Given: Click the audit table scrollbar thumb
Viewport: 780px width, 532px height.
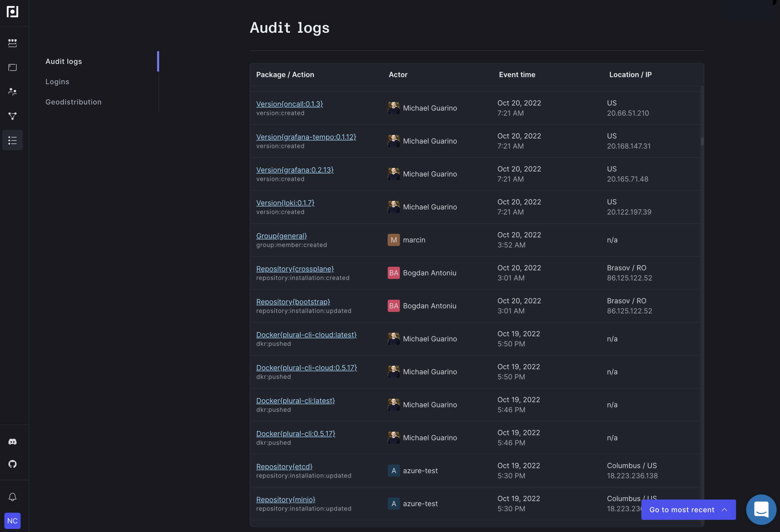Looking at the screenshot, I should (x=702, y=141).
